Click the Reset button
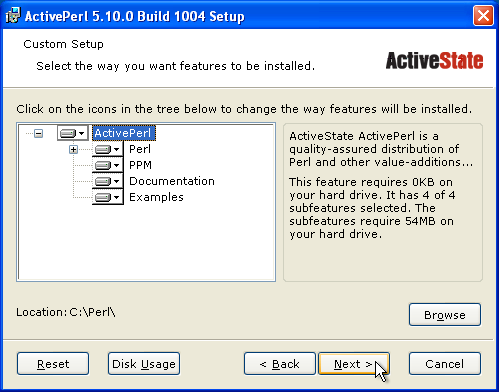 53,364
